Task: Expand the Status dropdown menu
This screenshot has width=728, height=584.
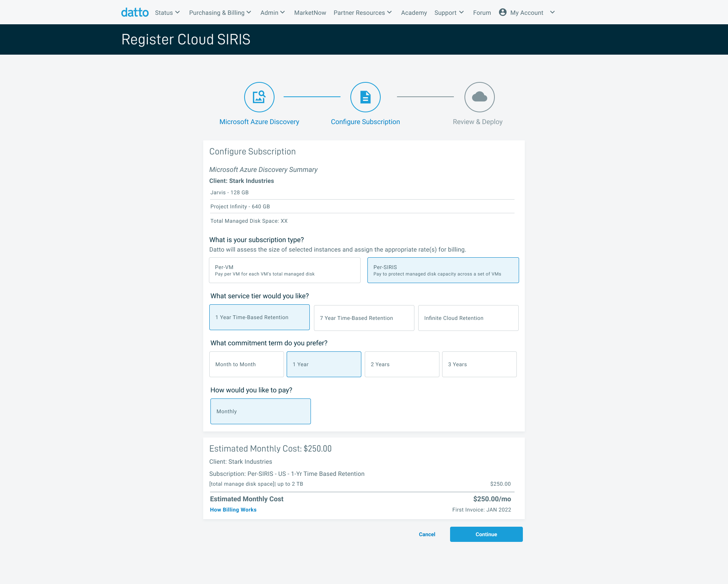Action: click(x=167, y=13)
